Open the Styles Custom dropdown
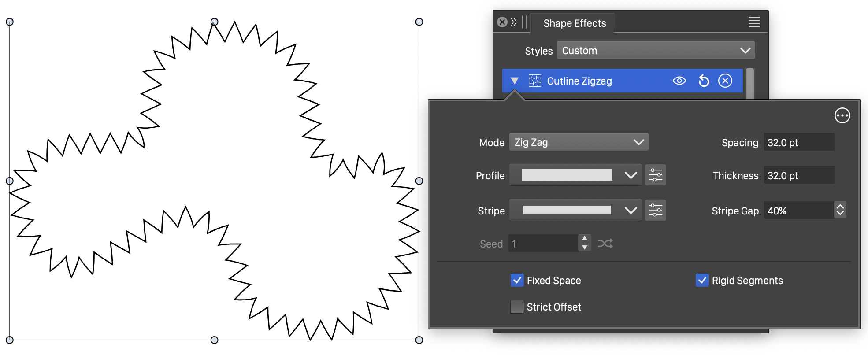The width and height of the screenshot is (868, 355). (655, 51)
